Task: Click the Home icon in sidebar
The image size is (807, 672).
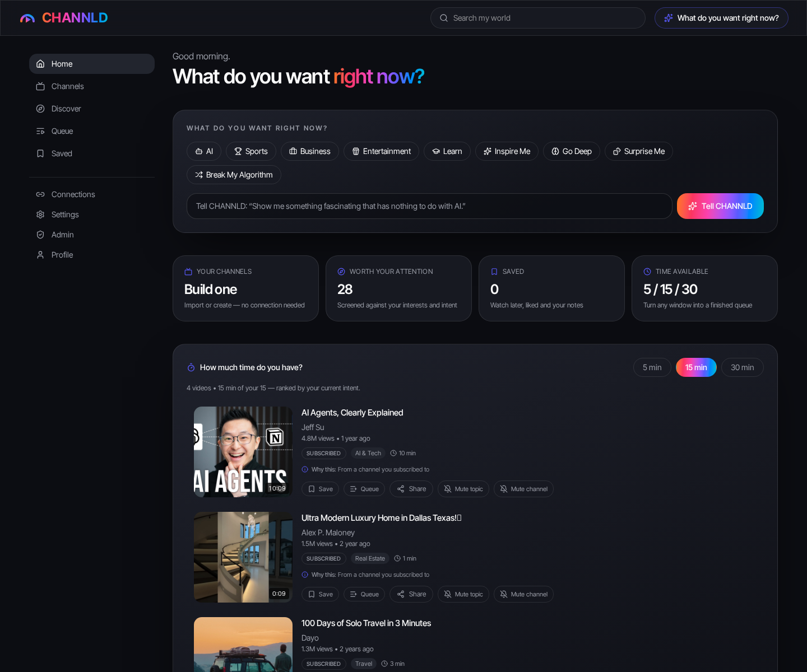Action: (x=40, y=64)
